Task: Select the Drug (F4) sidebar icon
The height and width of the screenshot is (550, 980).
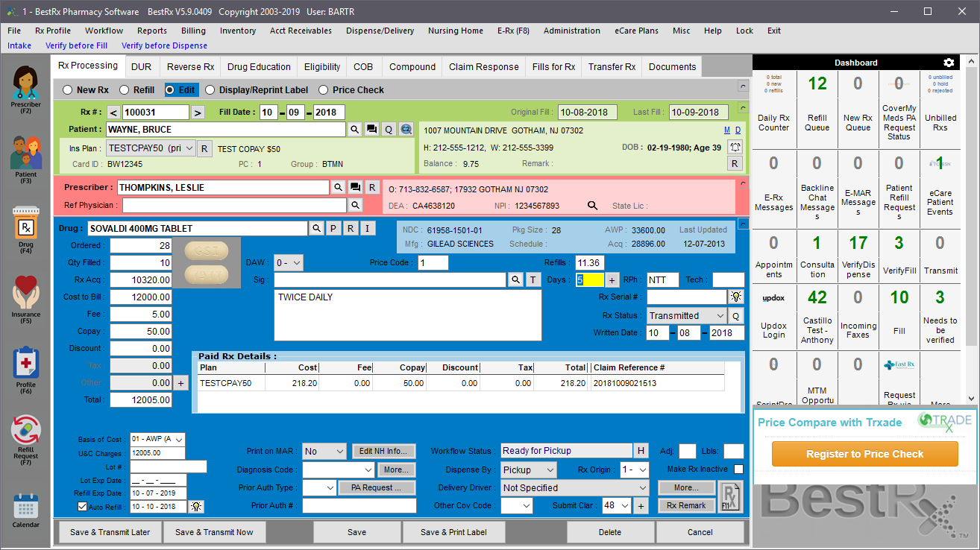Action: 25,227
